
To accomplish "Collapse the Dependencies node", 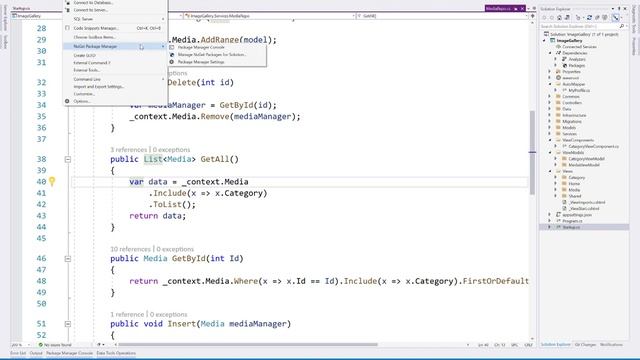I will coord(550,53).
